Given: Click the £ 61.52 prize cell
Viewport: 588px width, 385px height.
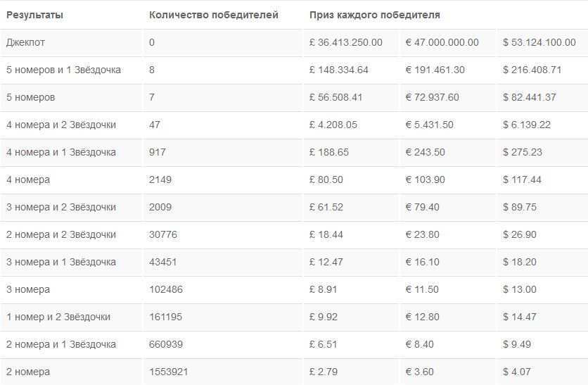Looking at the screenshot, I should click(x=326, y=207).
